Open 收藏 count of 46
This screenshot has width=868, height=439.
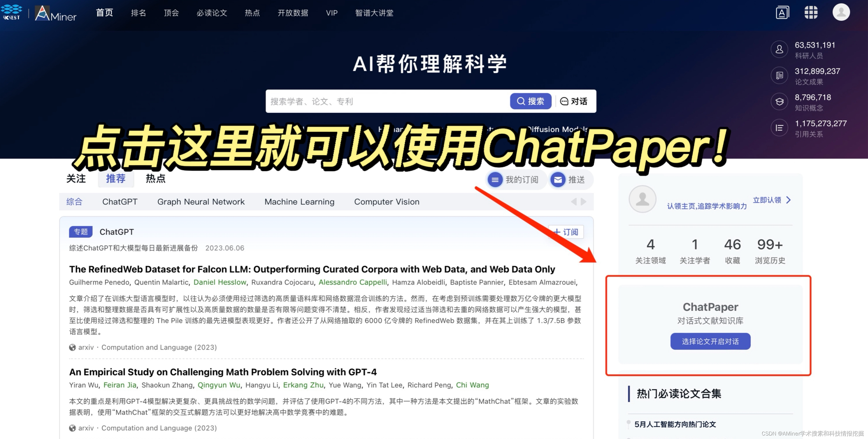click(732, 251)
